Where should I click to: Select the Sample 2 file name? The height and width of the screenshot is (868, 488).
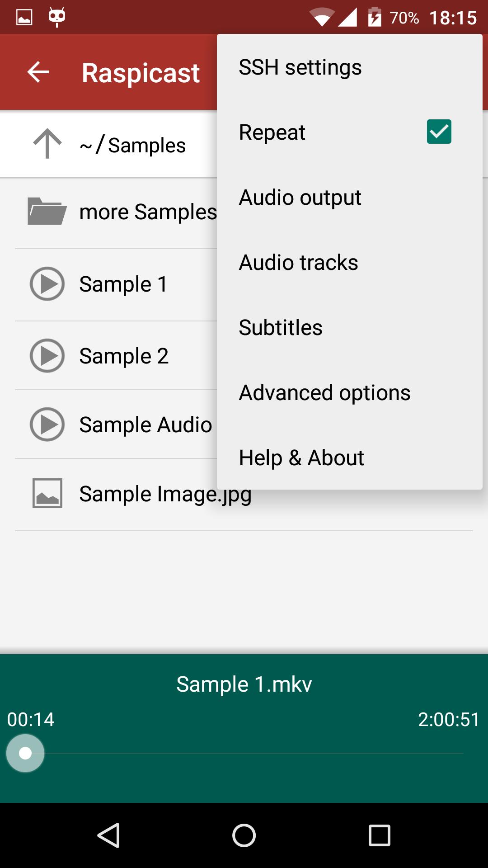tap(124, 356)
